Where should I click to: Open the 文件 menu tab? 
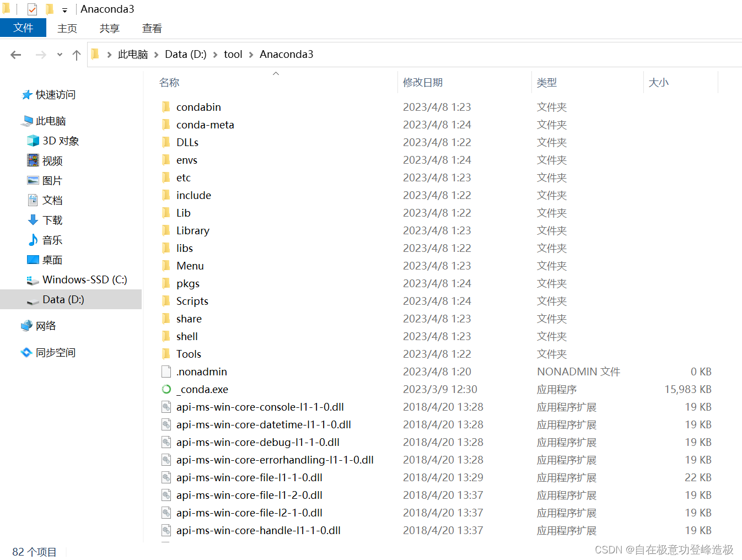[23, 28]
